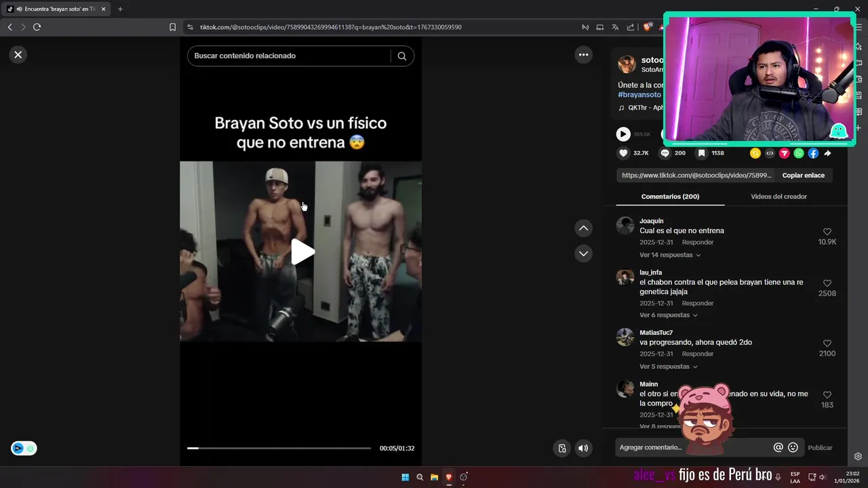Like Joaquín's comment with the 10.9K heart
The width and height of the screenshot is (868, 488).
[827, 232]
